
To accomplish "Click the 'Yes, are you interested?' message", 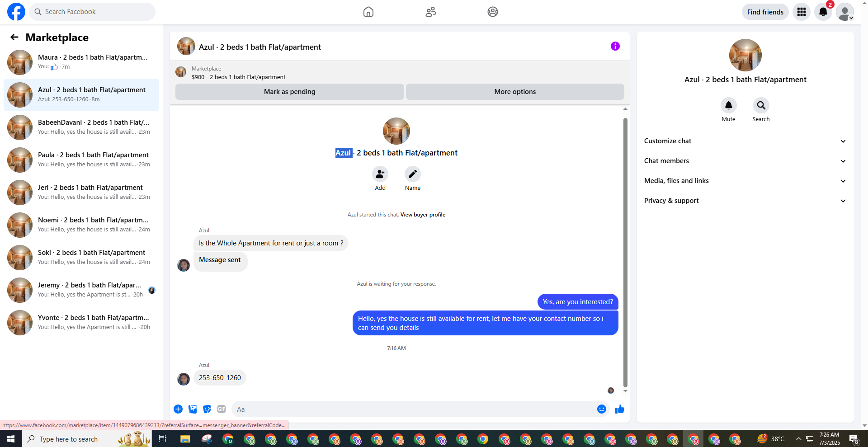I will click(578, 302).
